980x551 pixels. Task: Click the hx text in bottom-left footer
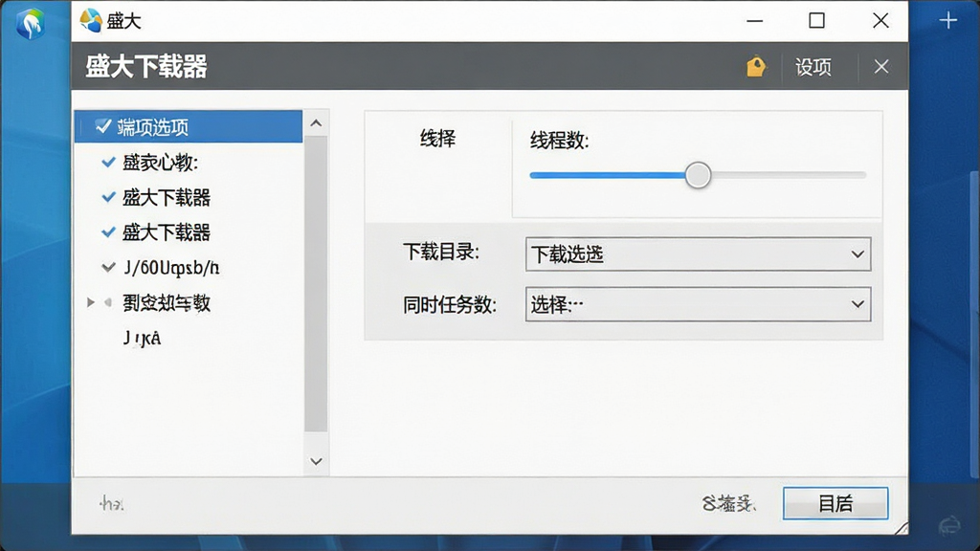pyautogui.click(x=111, y=503)
